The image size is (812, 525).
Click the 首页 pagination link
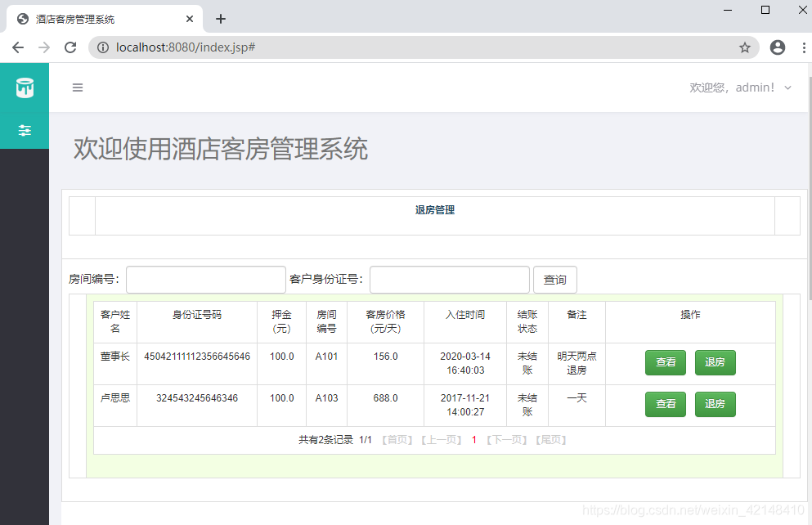pos(397,440)
